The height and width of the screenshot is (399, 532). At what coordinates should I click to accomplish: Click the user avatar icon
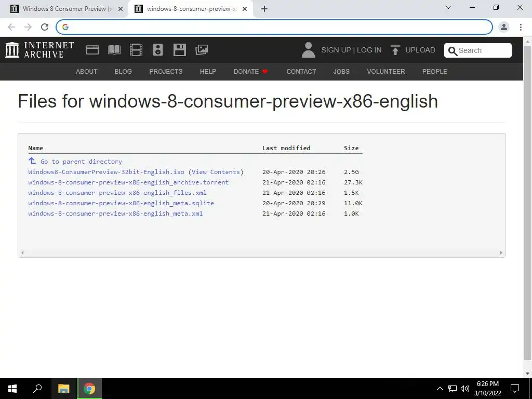point(308,50)
